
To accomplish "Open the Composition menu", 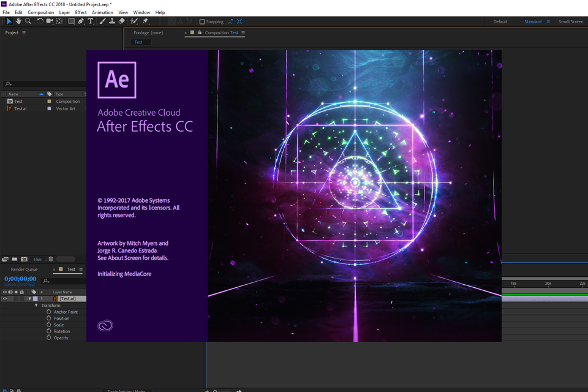I will (41, 12).
